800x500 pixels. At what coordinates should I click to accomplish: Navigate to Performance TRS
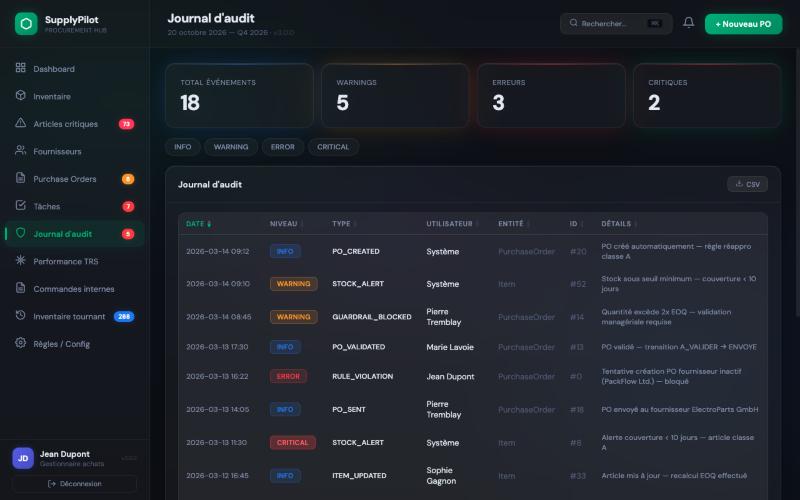(74, 261)
